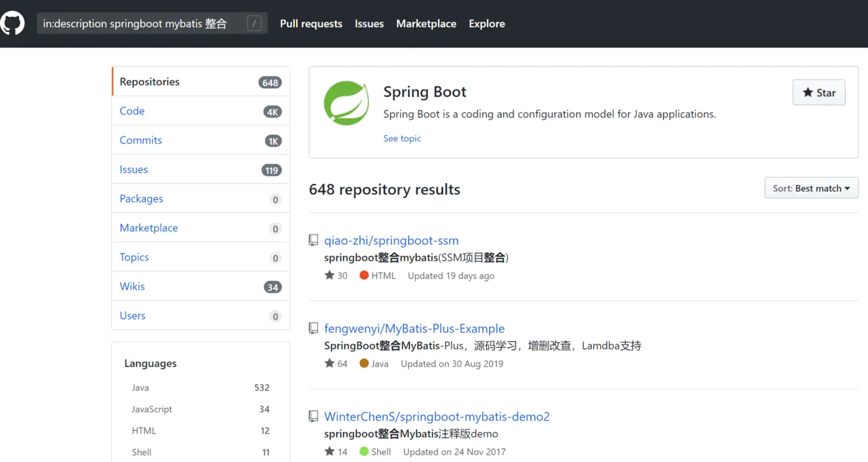Click the slash shortcut icon in search
The width and height of the screenshot is (868, 462).
coord(254,24)
